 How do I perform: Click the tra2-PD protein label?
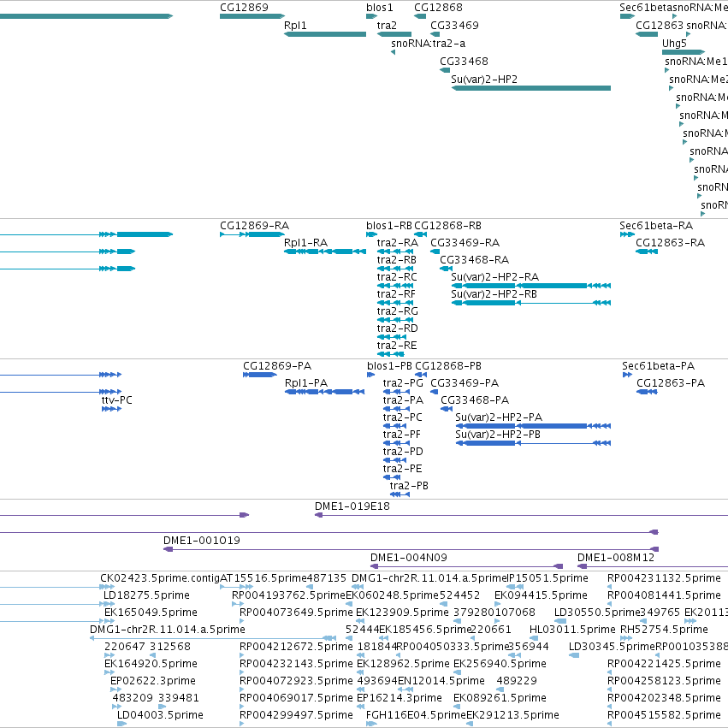point(403,452)
